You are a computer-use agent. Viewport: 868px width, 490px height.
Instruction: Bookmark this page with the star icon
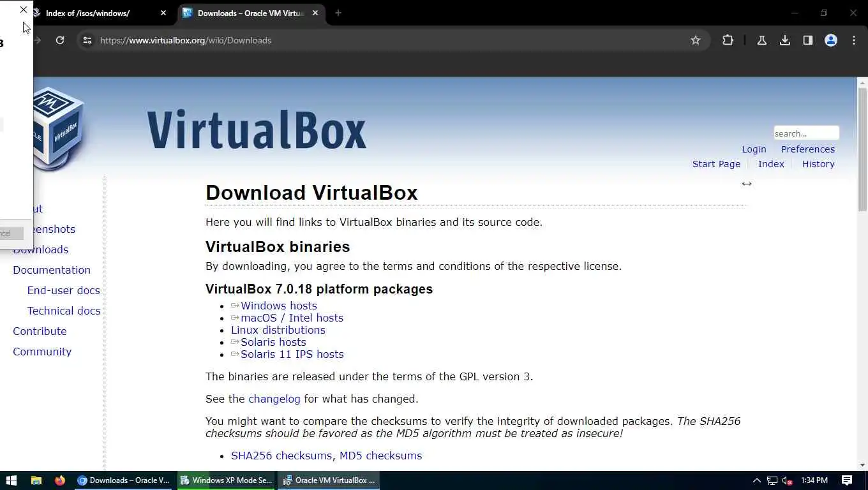pos(696,40)
